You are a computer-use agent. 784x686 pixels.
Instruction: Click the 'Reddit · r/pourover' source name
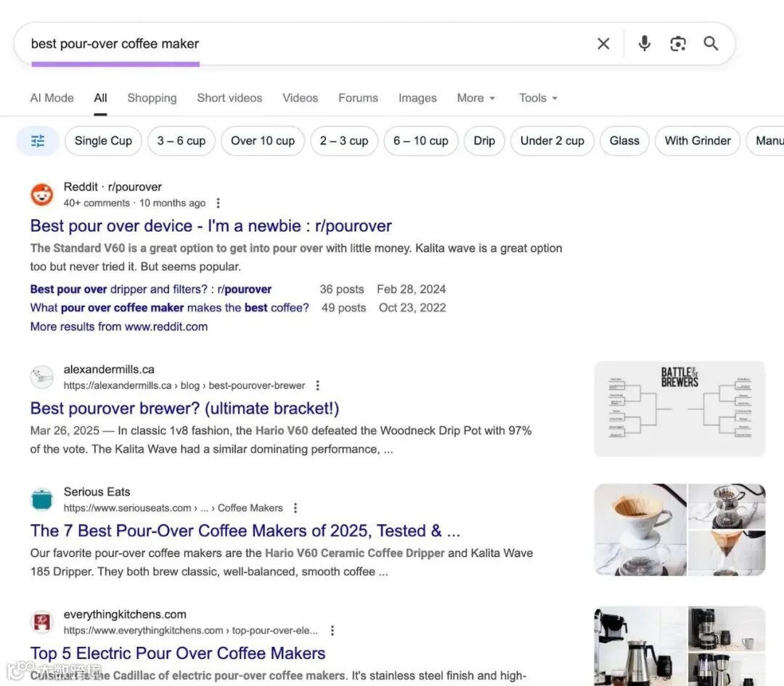point(113,187)
